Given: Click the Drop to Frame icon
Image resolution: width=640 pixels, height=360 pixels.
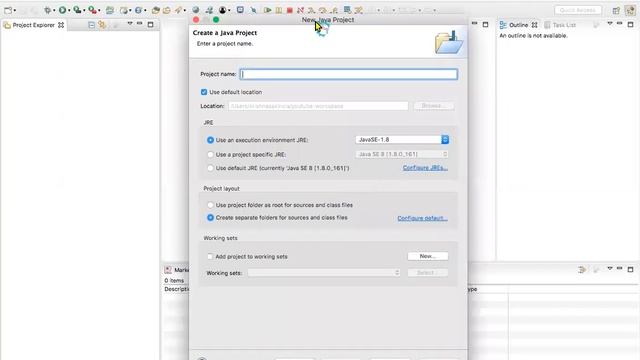Looking at the screenshot, I should [x=347, y=10].
